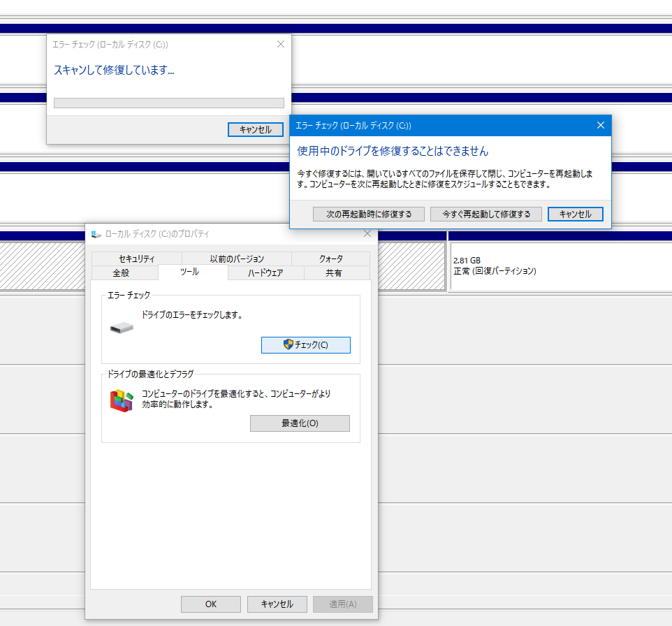
Task: Click the disk icon in properties title bar
Action: point(96,234)
